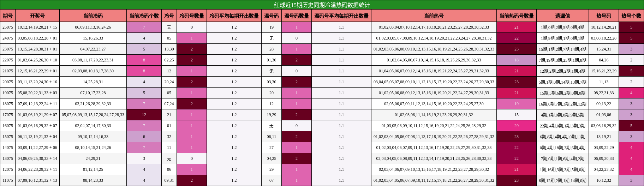
Task: Click draw numbers 03,05,08,18,22,28 + 01
Action: click(37, 38)
